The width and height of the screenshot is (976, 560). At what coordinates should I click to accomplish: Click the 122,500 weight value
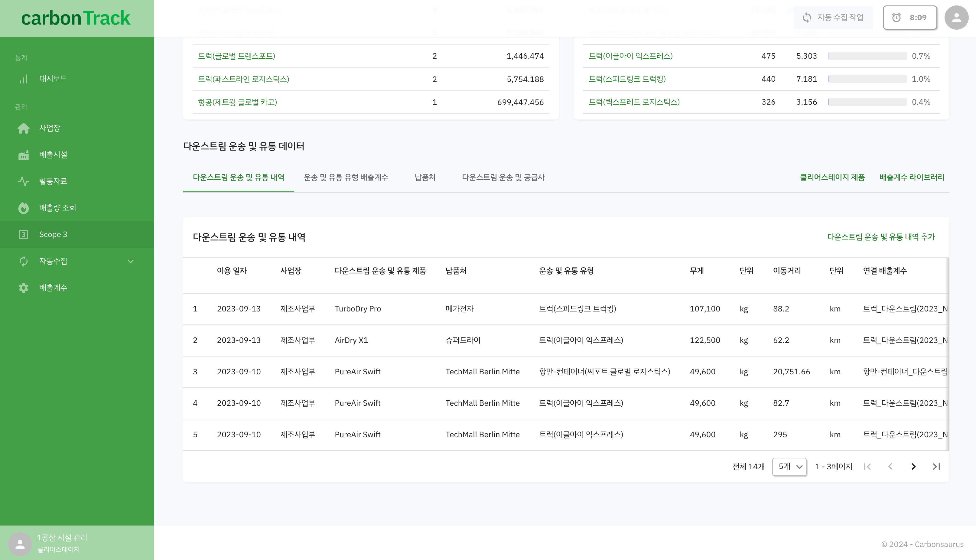pos(705,340)
